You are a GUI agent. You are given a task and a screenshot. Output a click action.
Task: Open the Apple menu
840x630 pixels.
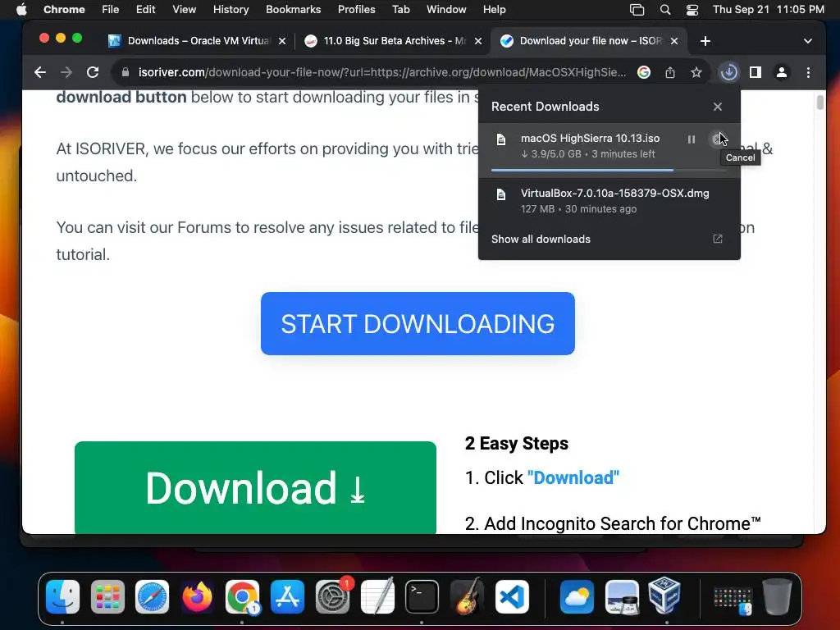pos(21,9)
